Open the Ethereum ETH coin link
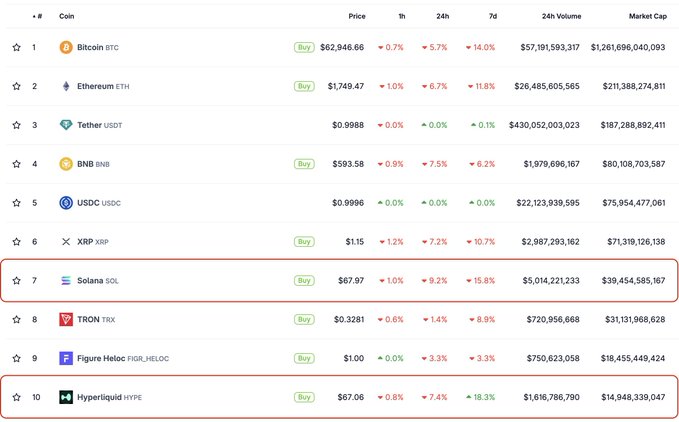679x422 pixels. pos(103,86)
